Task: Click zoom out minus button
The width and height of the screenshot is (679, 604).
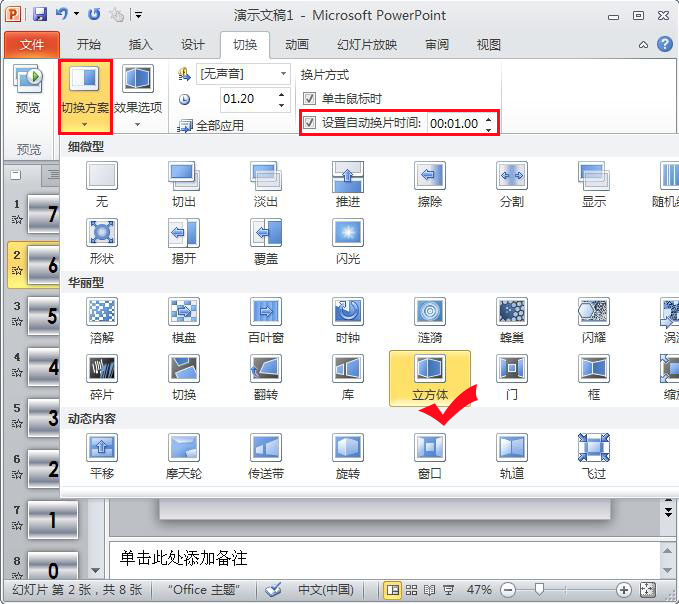Action: tap(508, 590)
